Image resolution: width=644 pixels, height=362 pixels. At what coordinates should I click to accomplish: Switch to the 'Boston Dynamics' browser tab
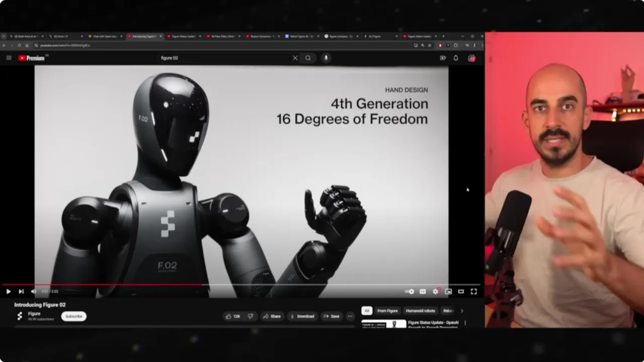click(263, 36)
